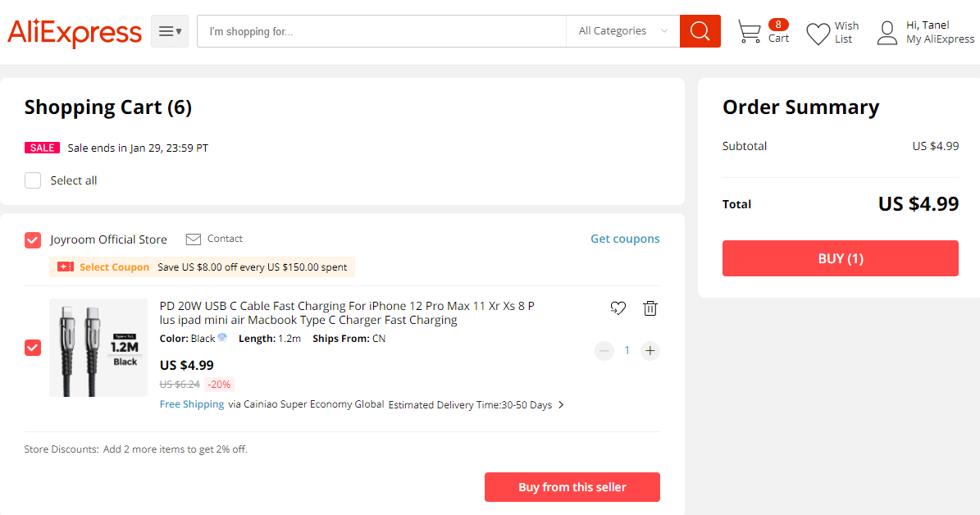Click the Contact envelope icon

(x=194, y=239)
